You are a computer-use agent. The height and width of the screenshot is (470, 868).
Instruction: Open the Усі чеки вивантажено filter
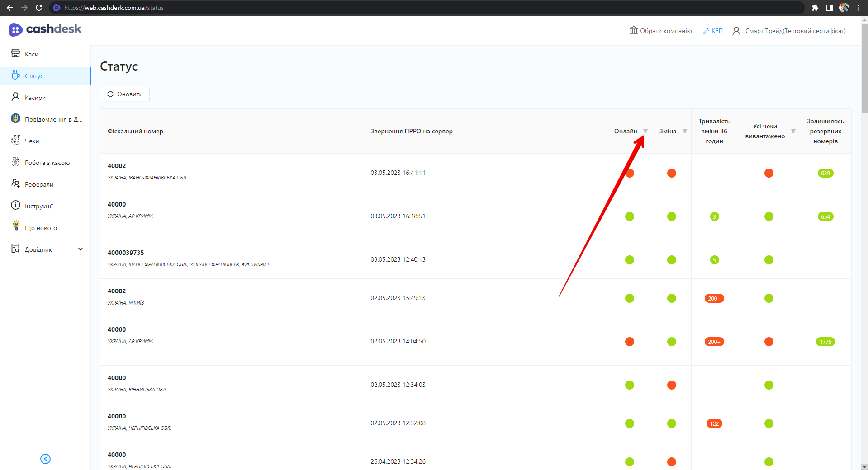coord(793,131)
